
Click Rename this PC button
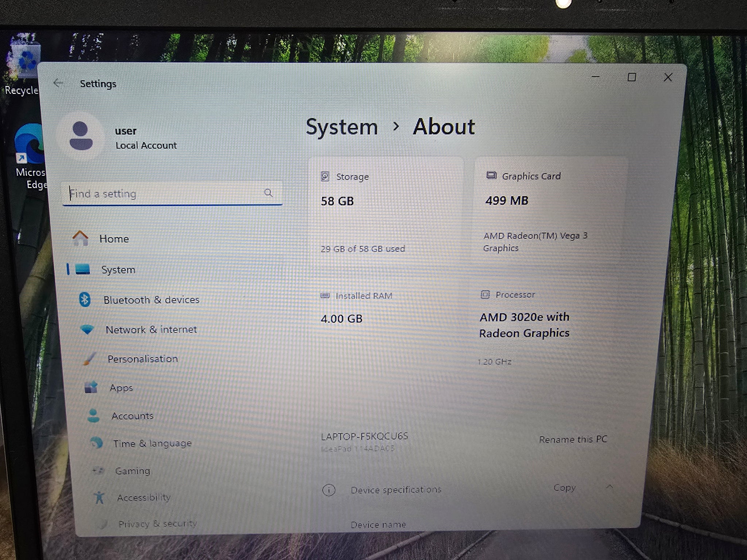573,439
